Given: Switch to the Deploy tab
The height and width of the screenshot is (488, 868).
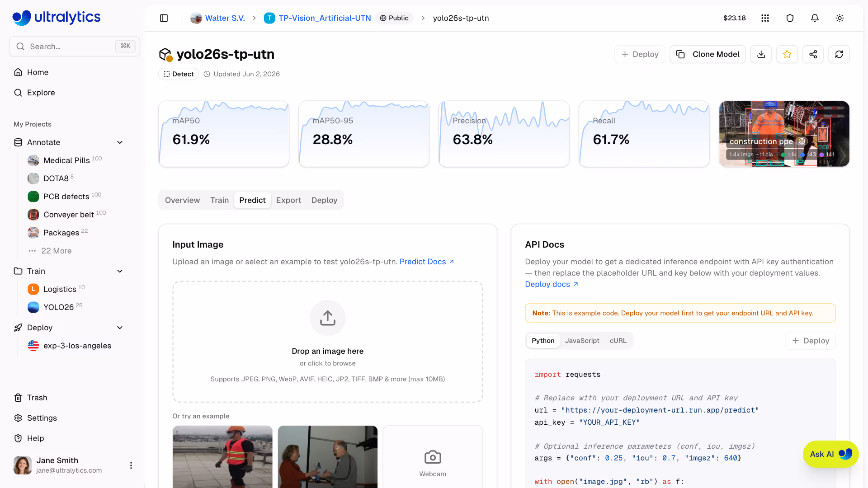Looking at the screenshot, I should [x=324, y=200].
